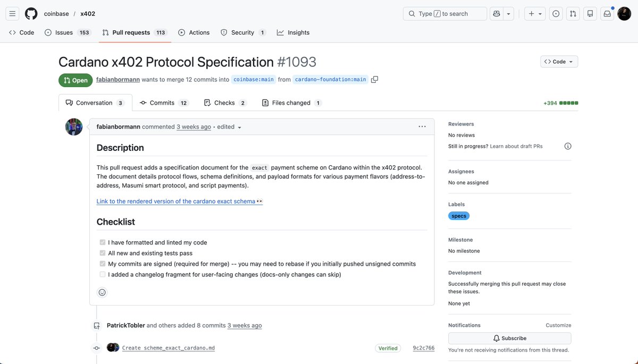
Task: Open the comment options ellipsis menu
Action: point(422,126)
